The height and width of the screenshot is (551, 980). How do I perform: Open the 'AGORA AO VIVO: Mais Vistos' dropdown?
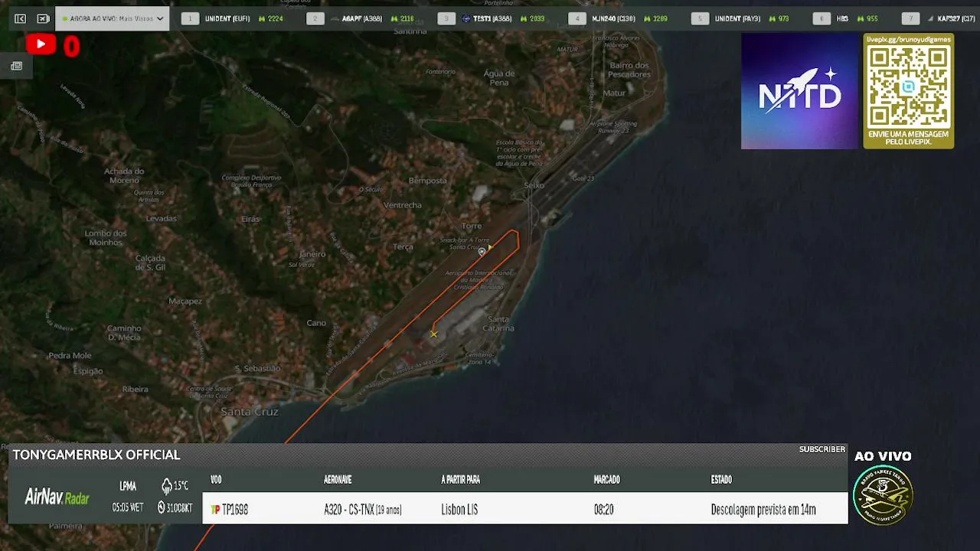(113, 18)
